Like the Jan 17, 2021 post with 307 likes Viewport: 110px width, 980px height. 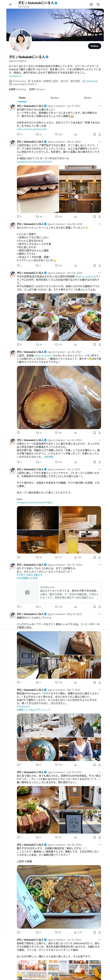point(58,134)
